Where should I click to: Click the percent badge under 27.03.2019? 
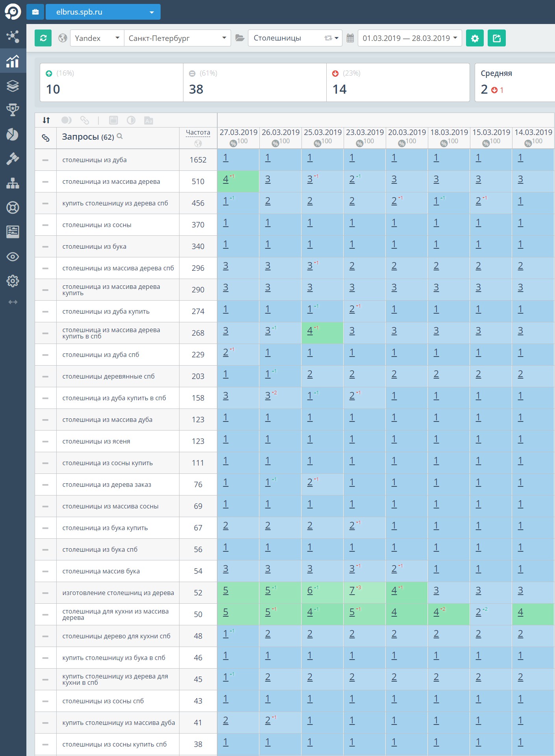click(x=233, y=143)
